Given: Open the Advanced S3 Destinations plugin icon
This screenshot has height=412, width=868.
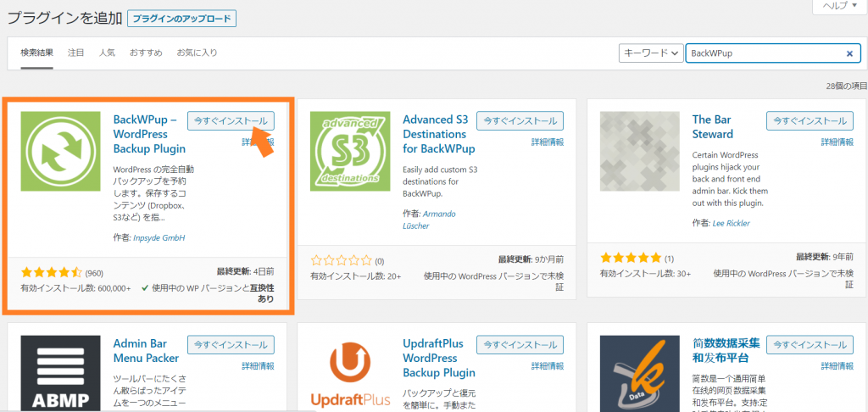Looking at the screenshot, I should point(350,151).
